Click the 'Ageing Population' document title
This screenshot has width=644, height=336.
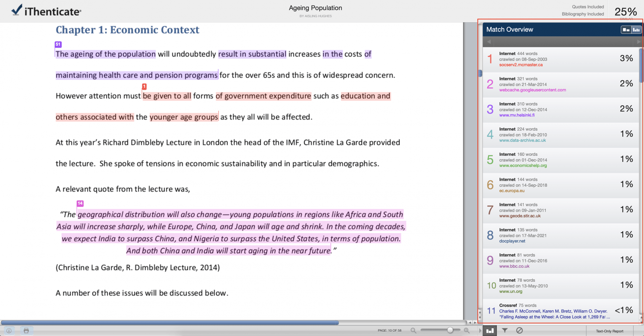[x=316, y=8]
